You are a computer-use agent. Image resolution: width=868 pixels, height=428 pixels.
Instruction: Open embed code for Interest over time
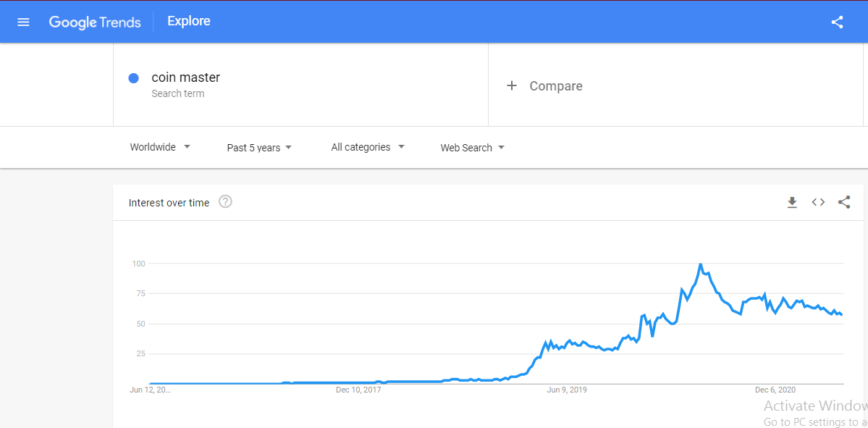(818, 202)
